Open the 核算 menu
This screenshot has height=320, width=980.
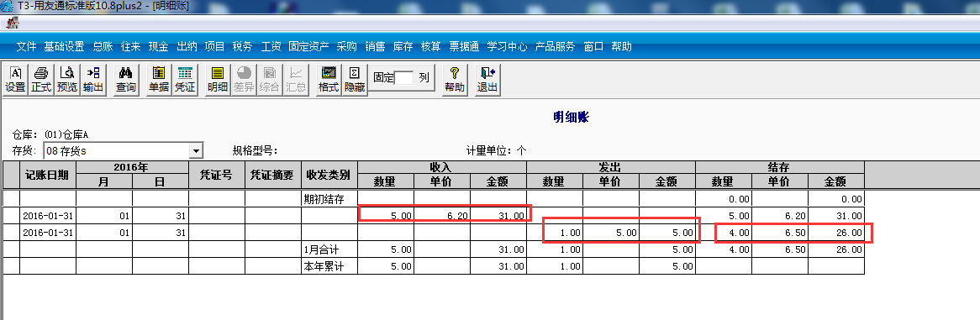(430, 46)
